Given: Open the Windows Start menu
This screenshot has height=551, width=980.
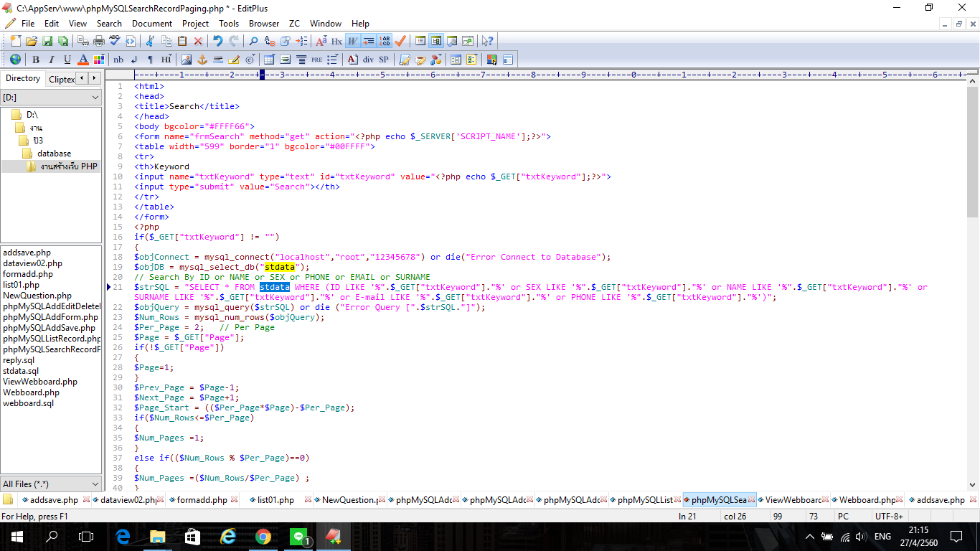Looking at the screenshot, I should point(17,536).
